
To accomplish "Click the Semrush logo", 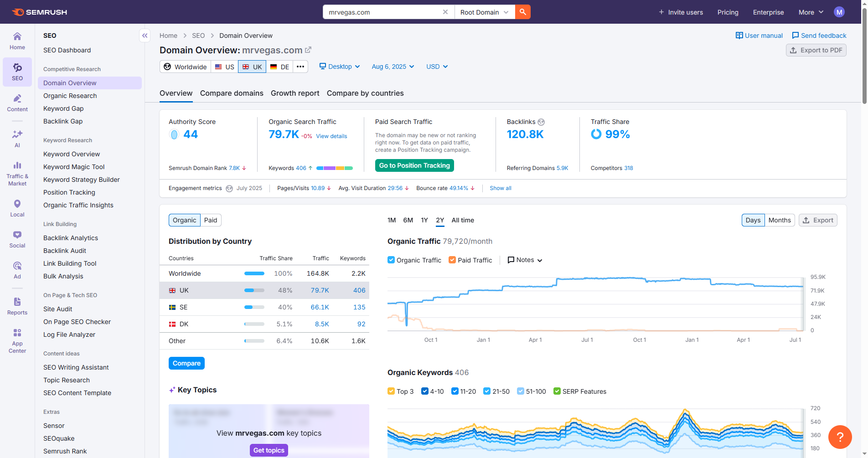I will [39, 12].
